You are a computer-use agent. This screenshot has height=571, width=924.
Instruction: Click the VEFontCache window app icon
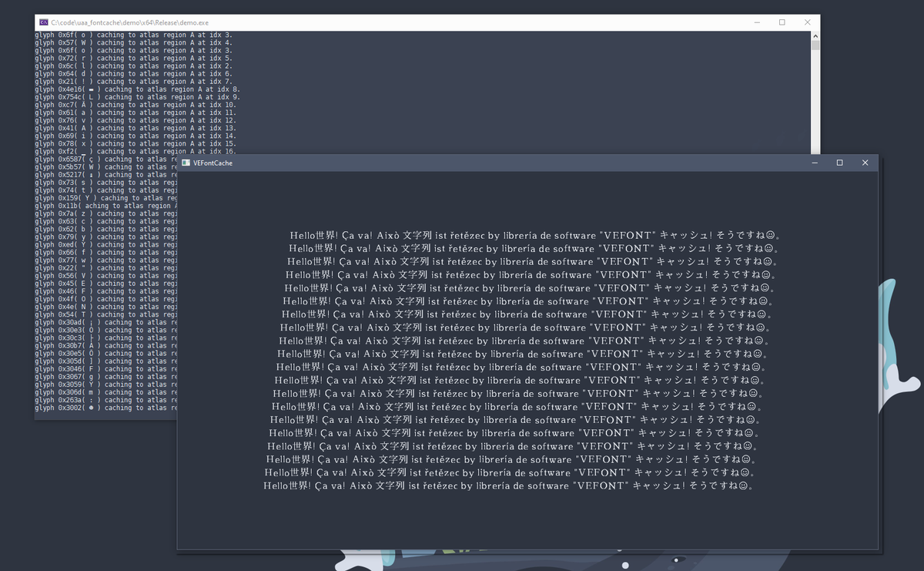click(x=186, y=163)
